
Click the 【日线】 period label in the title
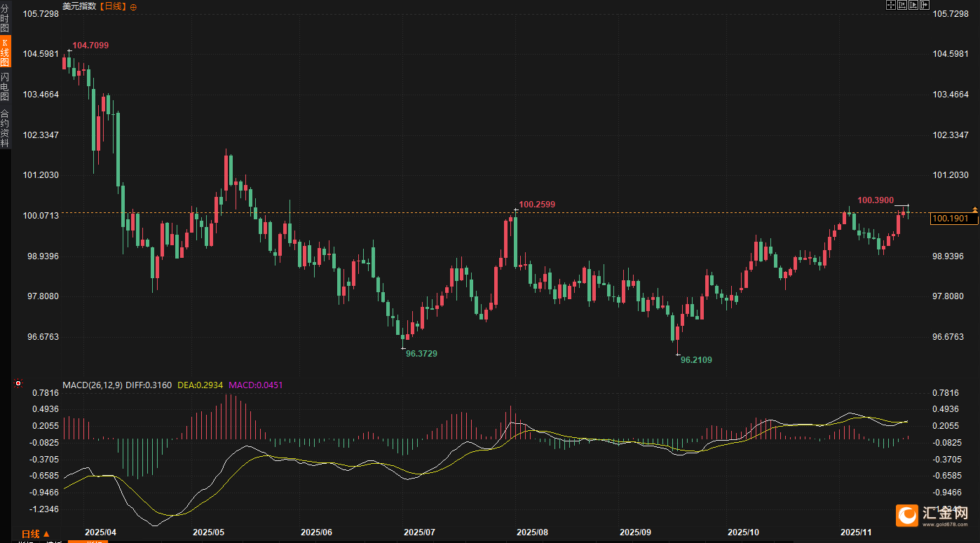(112, 6)
